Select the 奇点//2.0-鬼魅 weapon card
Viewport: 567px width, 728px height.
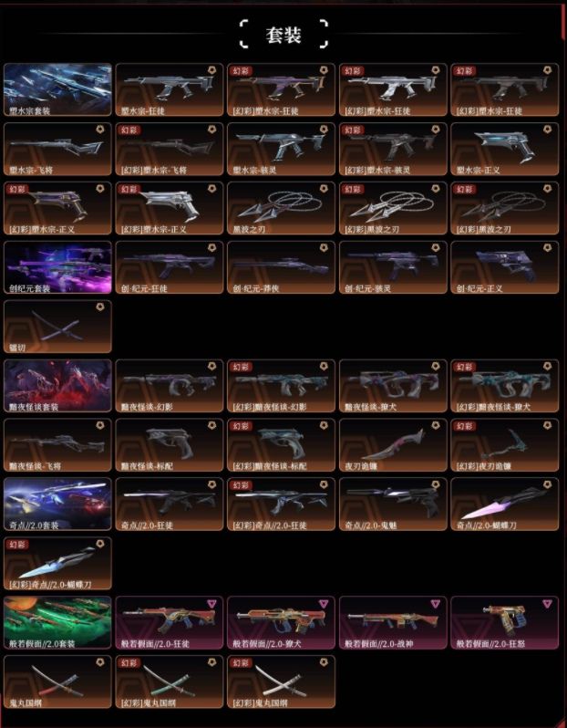(x=393, y=504)
